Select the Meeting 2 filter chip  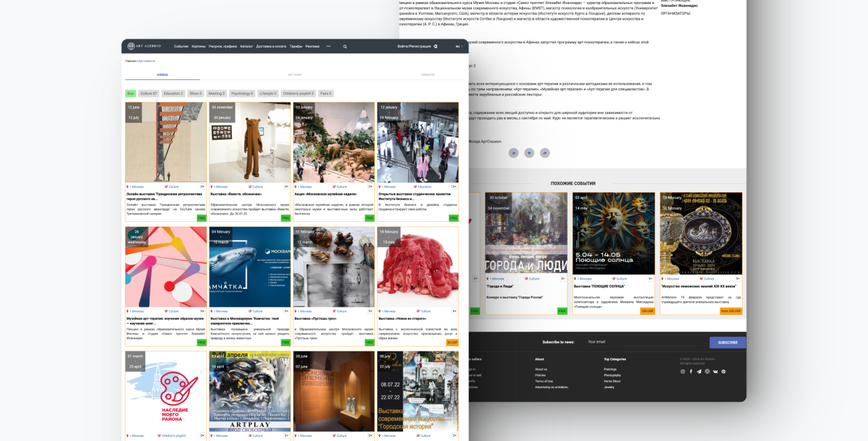[216, 94]
